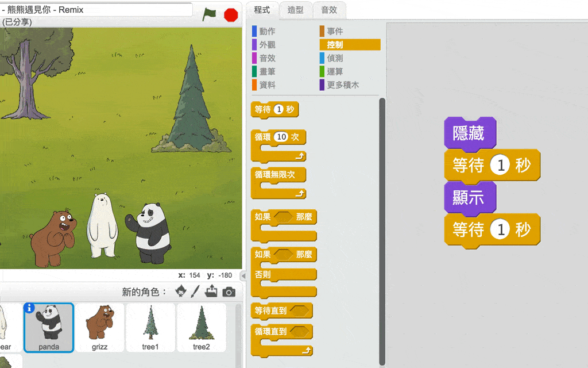
Task: Choose new sprite from library icon
Action: (x=181, y=292)
